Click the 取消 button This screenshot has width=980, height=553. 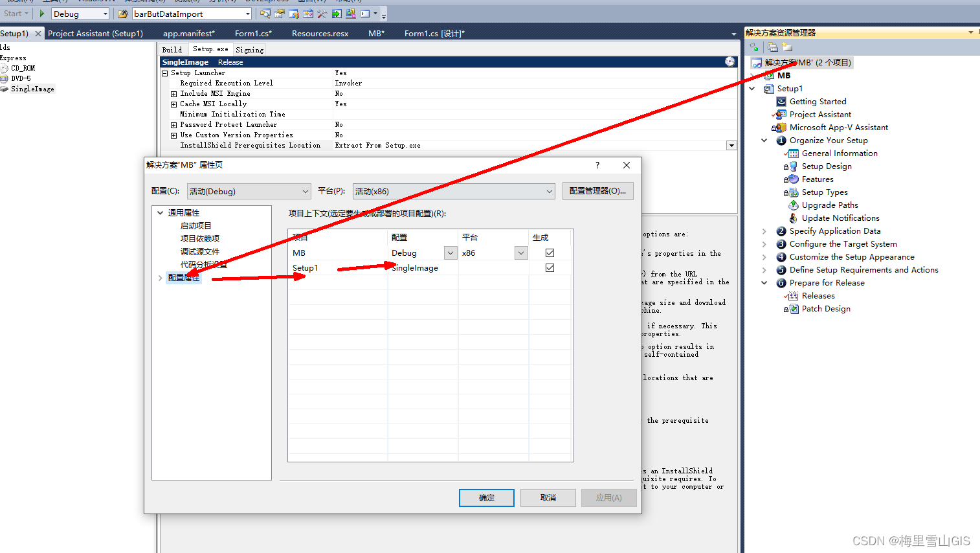pyautogui.click(x=548, y=498)
